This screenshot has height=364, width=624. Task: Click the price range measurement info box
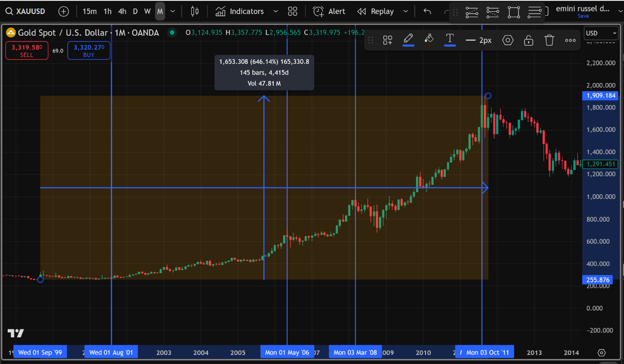point(264,72)
